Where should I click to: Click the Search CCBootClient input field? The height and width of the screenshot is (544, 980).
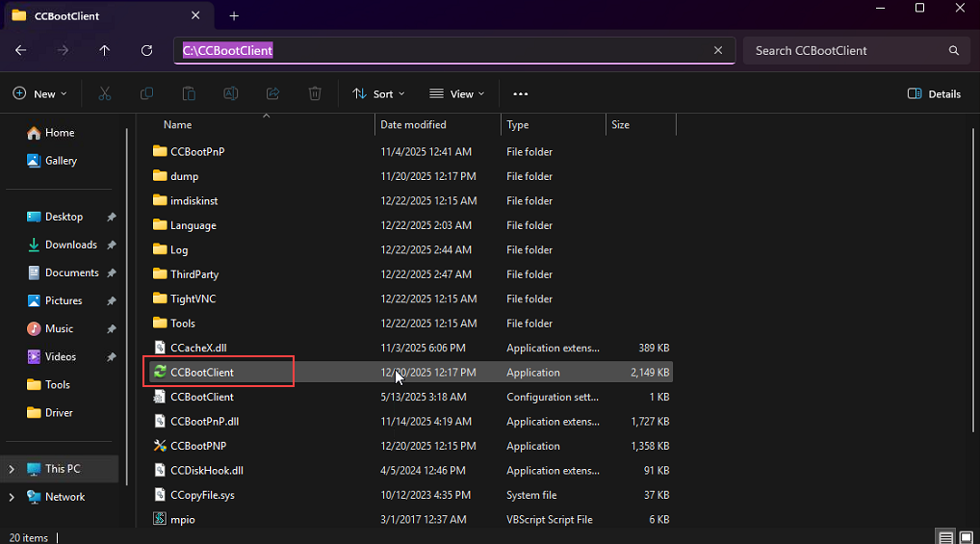847,50
